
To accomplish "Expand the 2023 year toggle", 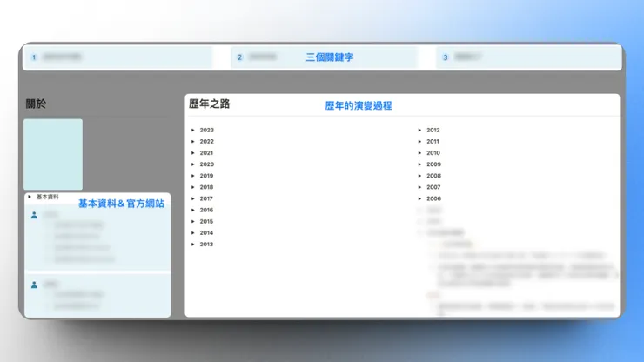I will pyautogui.click(x=193, y=130).
